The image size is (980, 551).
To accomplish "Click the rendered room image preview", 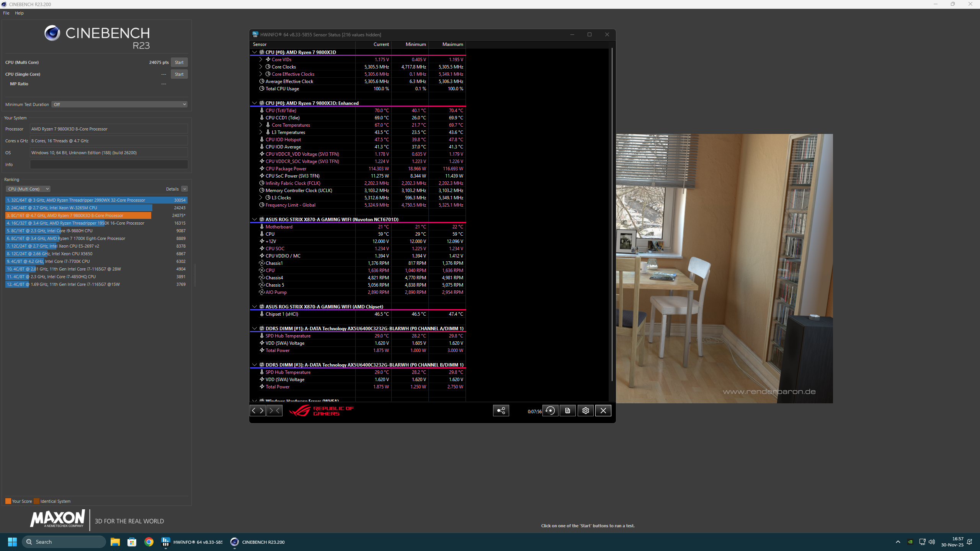I will pyautogui.click(x=724, y=268).
